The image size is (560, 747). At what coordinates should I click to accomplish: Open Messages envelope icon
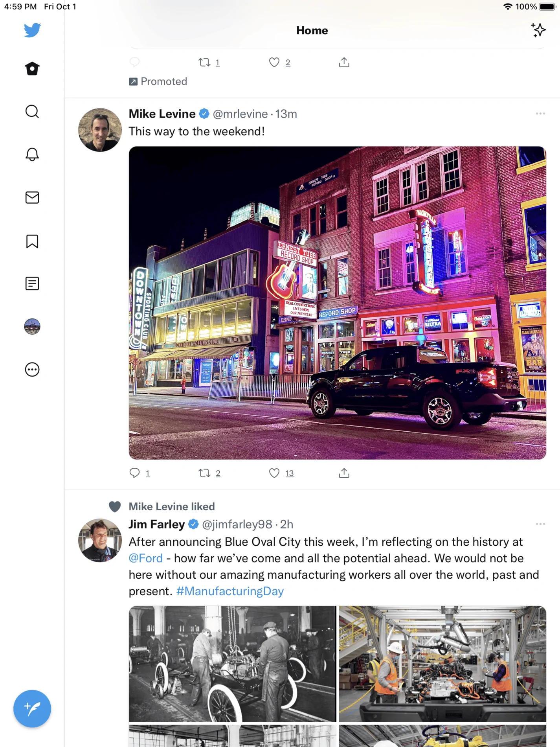tap(32, 197)
